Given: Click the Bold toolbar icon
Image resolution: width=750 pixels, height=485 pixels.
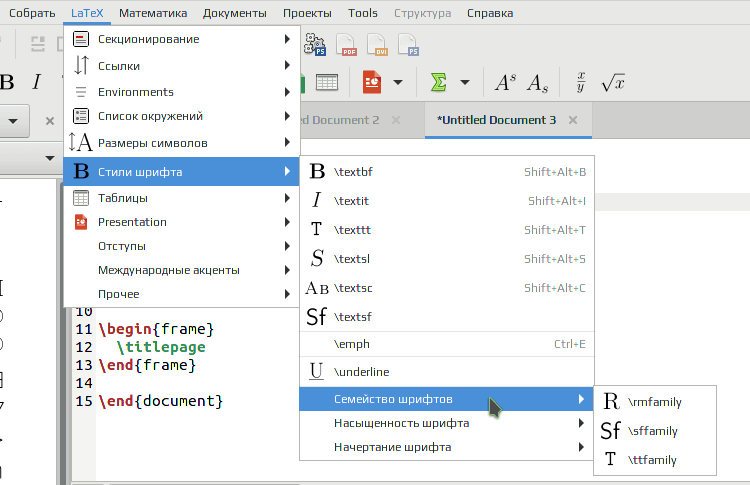Looking at the screenshot, I should pyautogui.click(x=7, y=82).
